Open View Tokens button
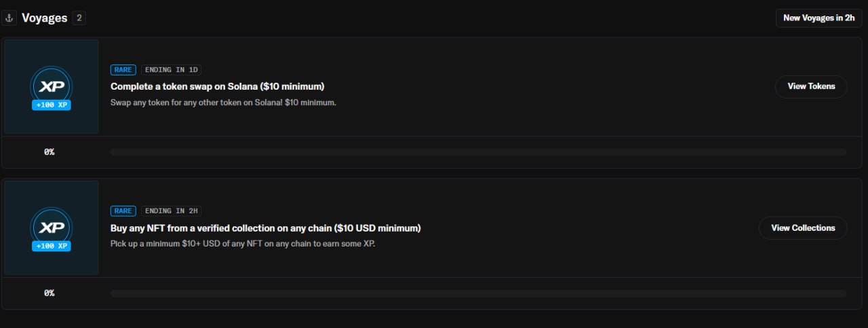Image resolution: width=868 pixels, height=328 pixels. (x=811, y=86)
